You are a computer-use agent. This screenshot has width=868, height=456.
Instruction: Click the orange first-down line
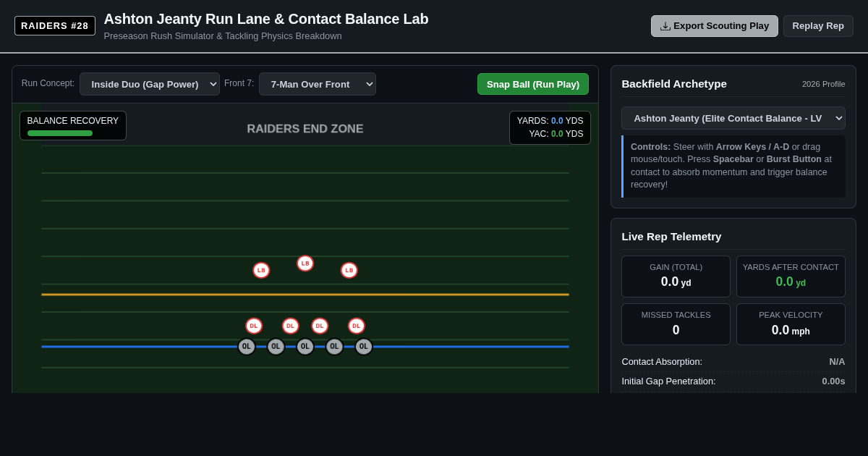point(305,295)
